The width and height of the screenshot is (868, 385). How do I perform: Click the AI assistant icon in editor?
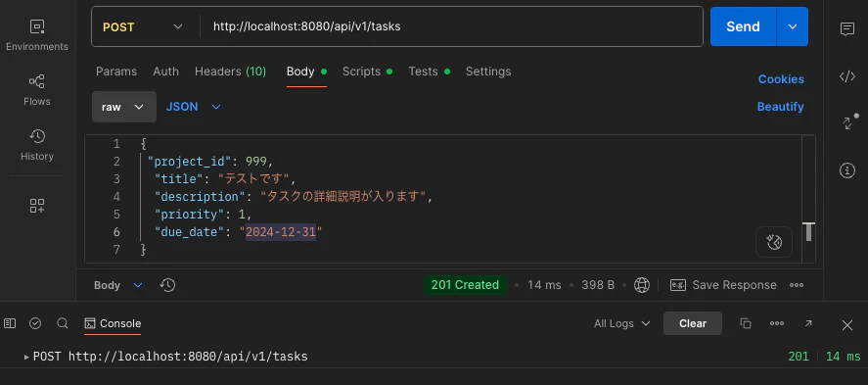[x=774, y=242]
